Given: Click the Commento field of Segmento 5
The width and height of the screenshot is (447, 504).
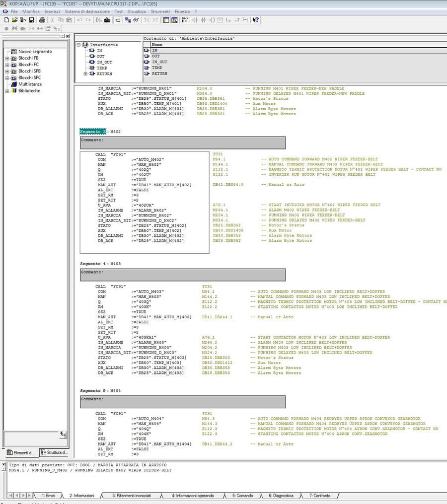Looking at the screenshot, I should click(183, 402).
